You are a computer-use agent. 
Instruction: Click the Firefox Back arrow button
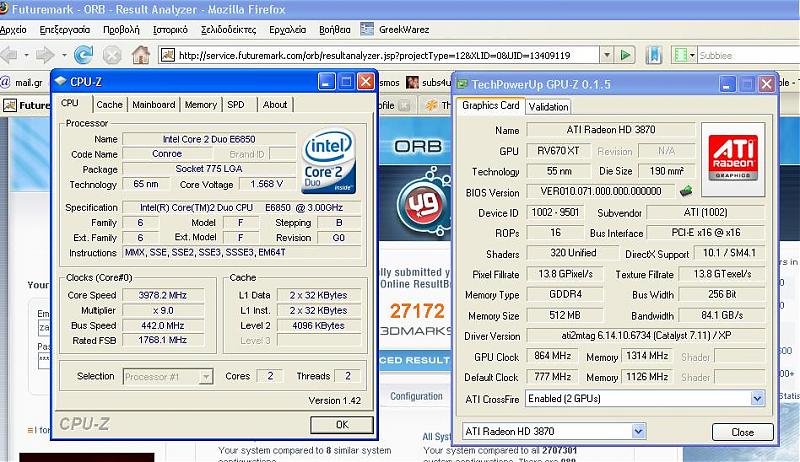[10, 55]
